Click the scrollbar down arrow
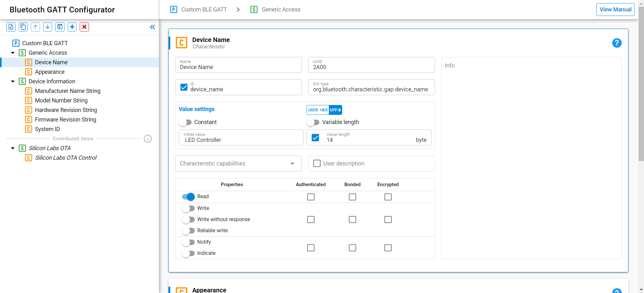644x293 pixels. pos(641,290)
